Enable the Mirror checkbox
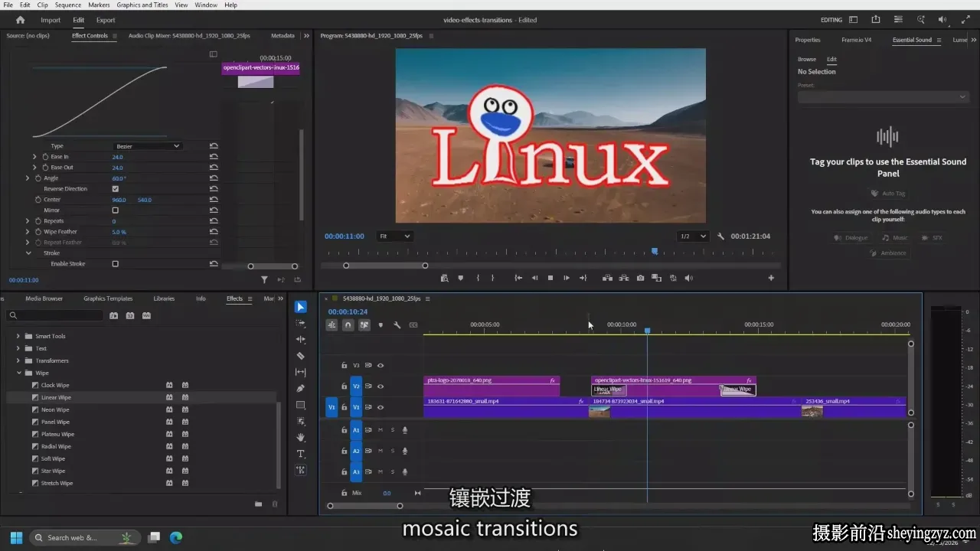Image resolution: width=980 pixels, height=551 pixels. (x=115, y=210)
